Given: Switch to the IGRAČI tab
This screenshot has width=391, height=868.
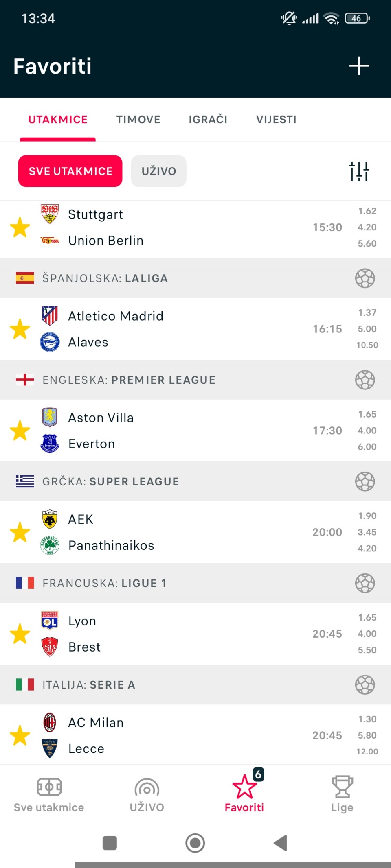Looking at the screenshot, I should 208,120.
